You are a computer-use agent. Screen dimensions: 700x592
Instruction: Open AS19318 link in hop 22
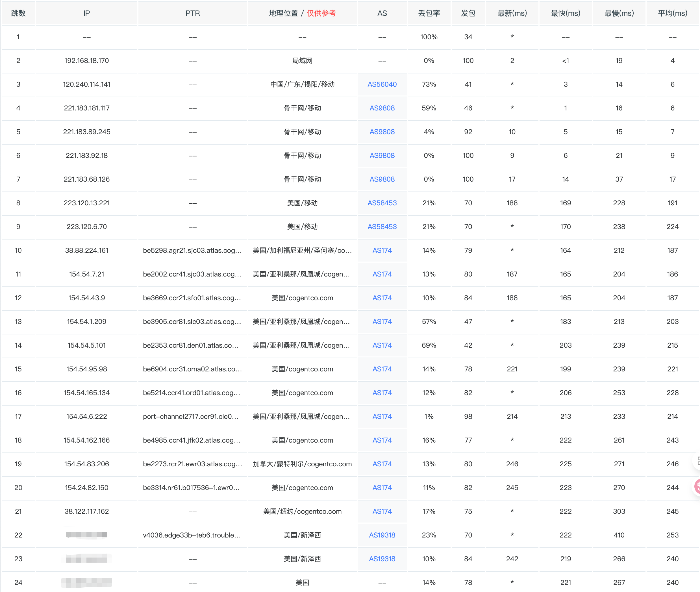[382, 535]
